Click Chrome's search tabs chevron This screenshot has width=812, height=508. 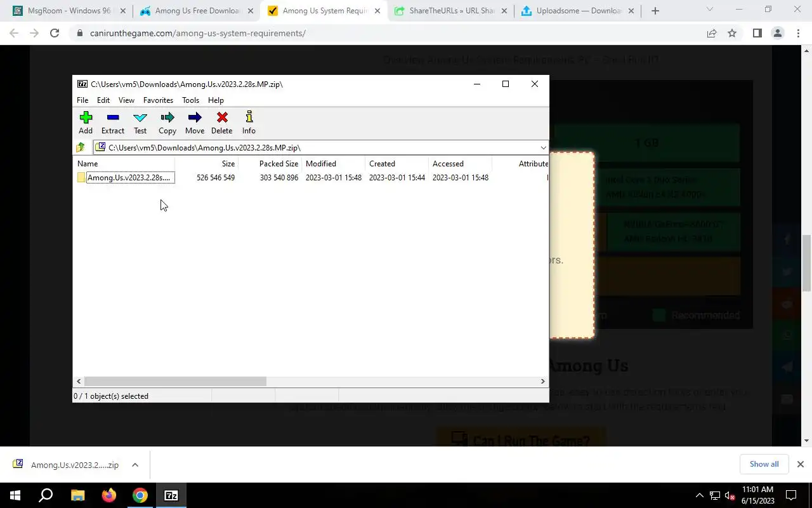(x=709, y=10)
